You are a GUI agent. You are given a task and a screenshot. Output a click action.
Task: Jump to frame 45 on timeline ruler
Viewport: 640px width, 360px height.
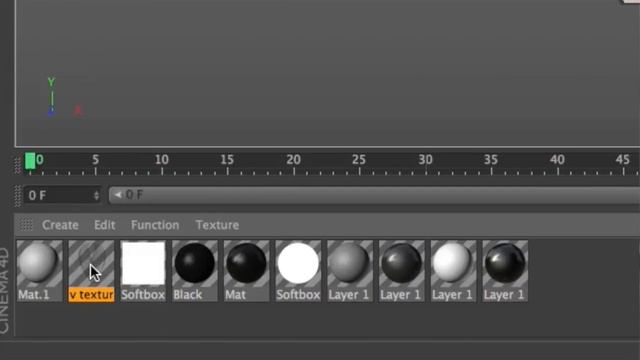(x=623, y=160)
